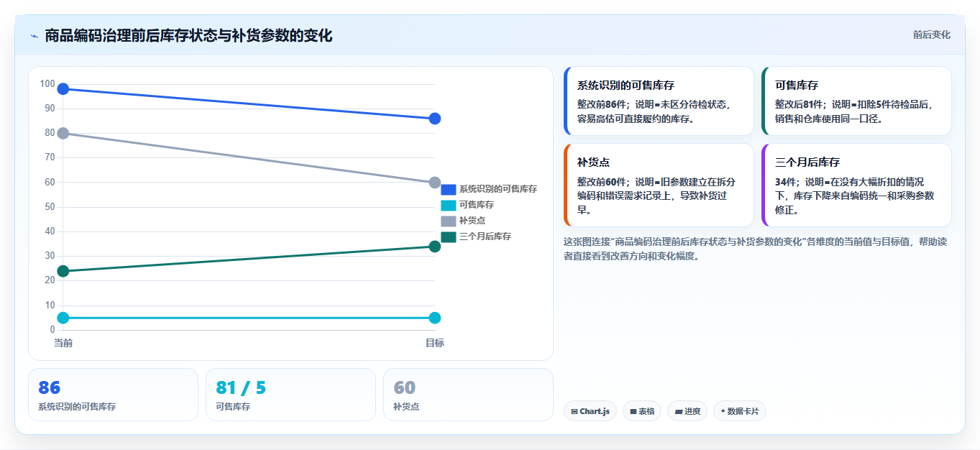Click the blue data point at 目标 value 86
The width and height of the screenshot is (980, 450).
click(434, 119)
